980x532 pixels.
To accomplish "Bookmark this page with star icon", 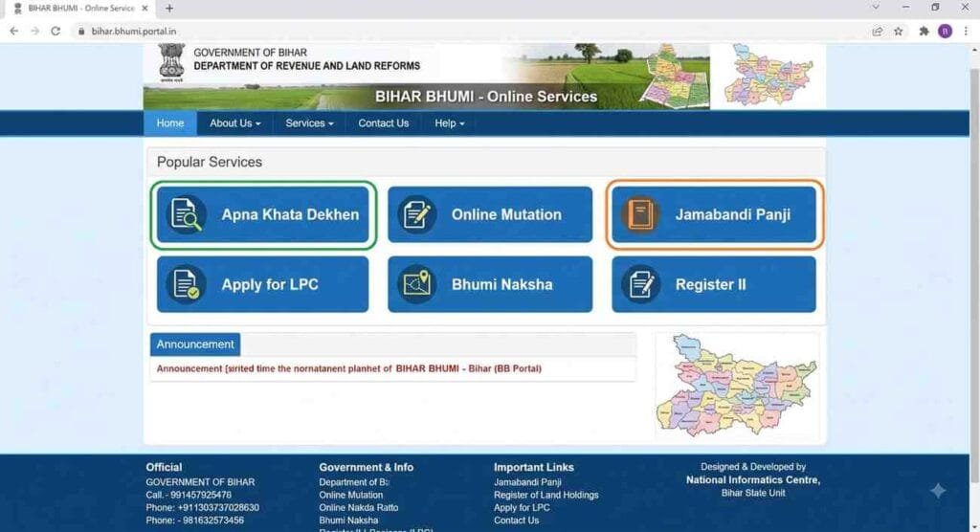I will [898, 32].
